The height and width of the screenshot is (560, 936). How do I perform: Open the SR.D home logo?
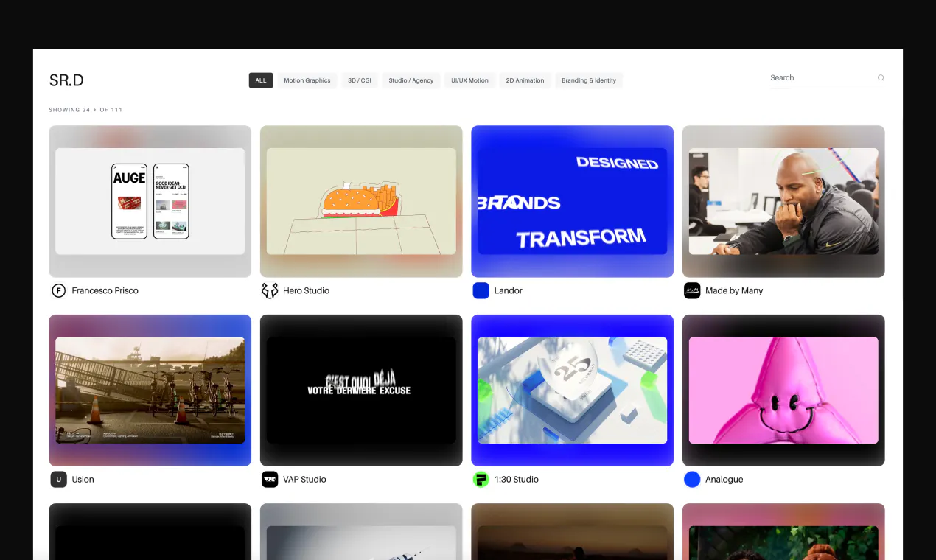(x=66, y=80)
